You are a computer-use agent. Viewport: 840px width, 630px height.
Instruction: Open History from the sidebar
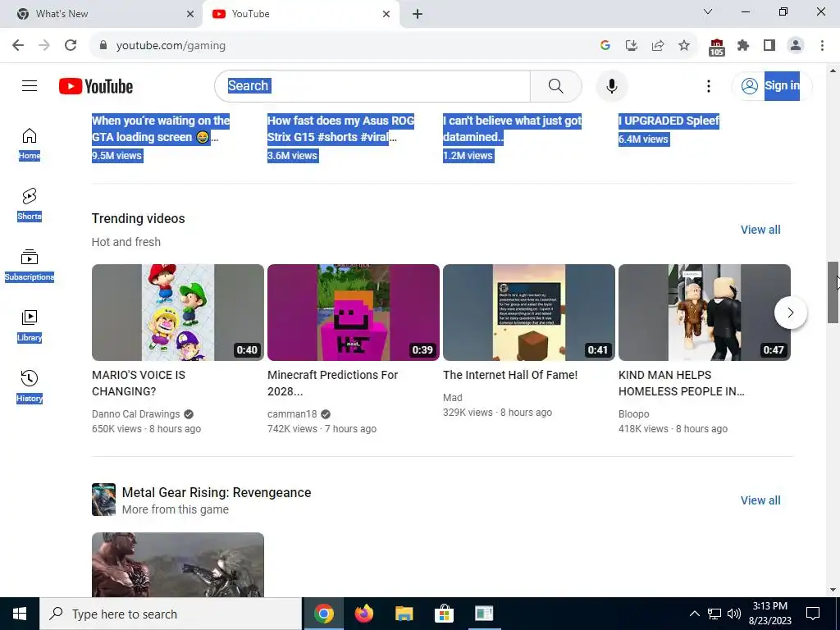coord(30,386)
